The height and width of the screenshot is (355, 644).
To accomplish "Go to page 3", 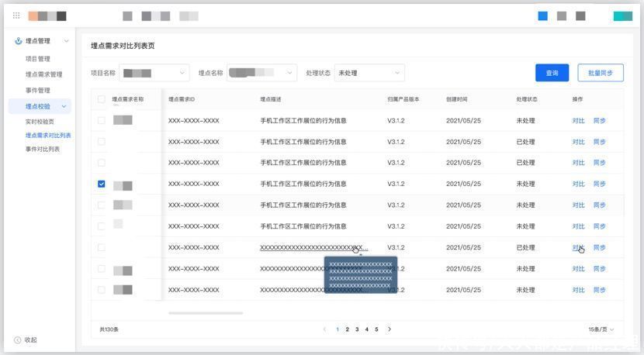I will click(357, 329).
